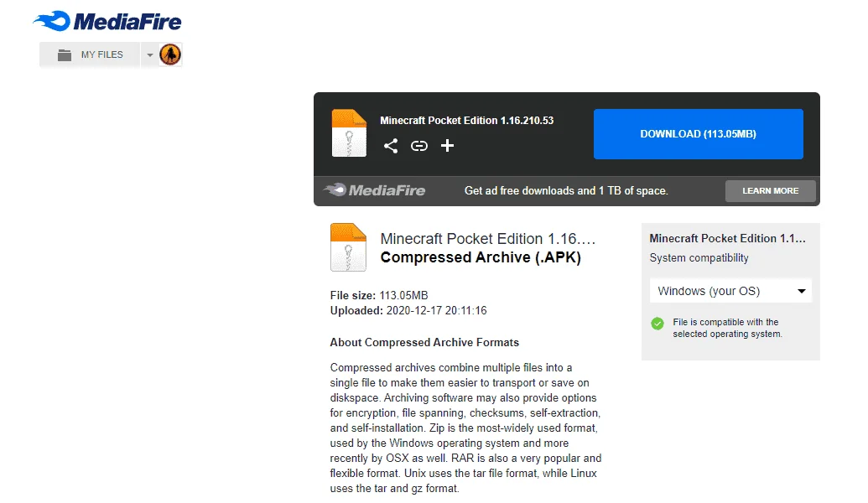Open the Windows (your OS) compatibility dropdown
Image resolution: width=868 pixels, height=503 pixels.
(730, 291)
